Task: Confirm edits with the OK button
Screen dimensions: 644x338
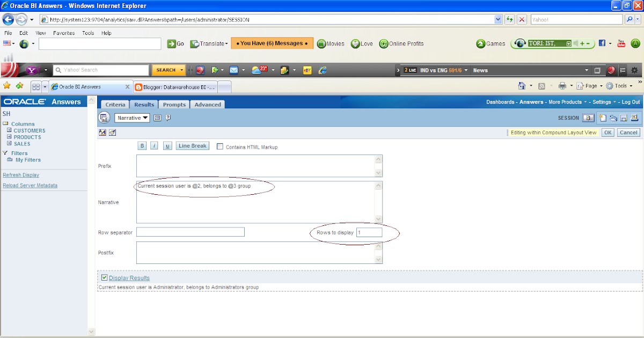Action: (607, 132)
